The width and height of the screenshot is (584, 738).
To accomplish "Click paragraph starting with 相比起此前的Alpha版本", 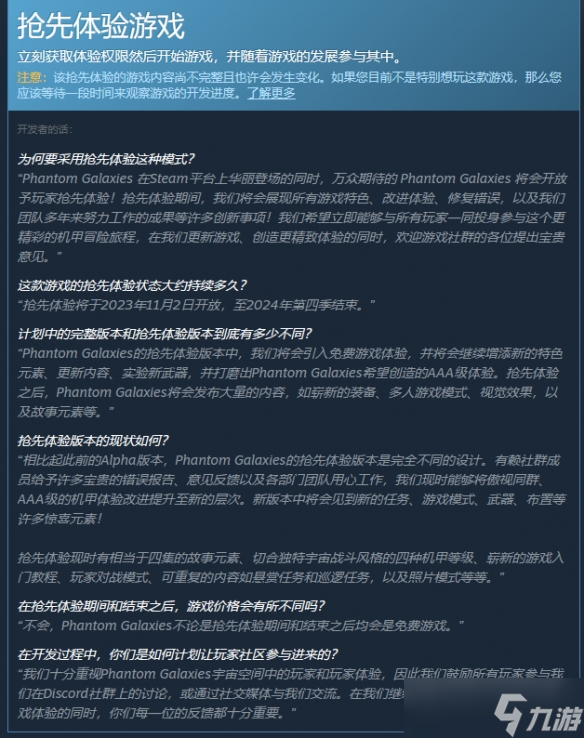I will pyautogui.click(x=292, y=489).
